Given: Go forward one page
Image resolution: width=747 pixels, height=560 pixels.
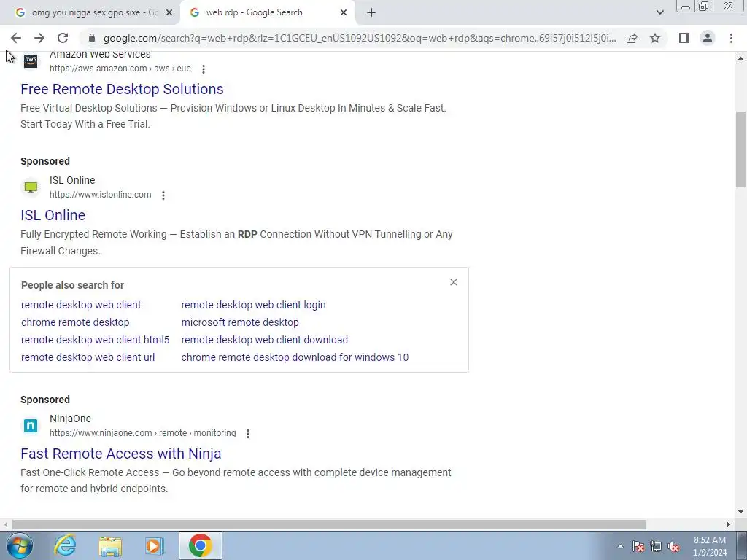Looking at the screenshot, I should pos(39,38).
